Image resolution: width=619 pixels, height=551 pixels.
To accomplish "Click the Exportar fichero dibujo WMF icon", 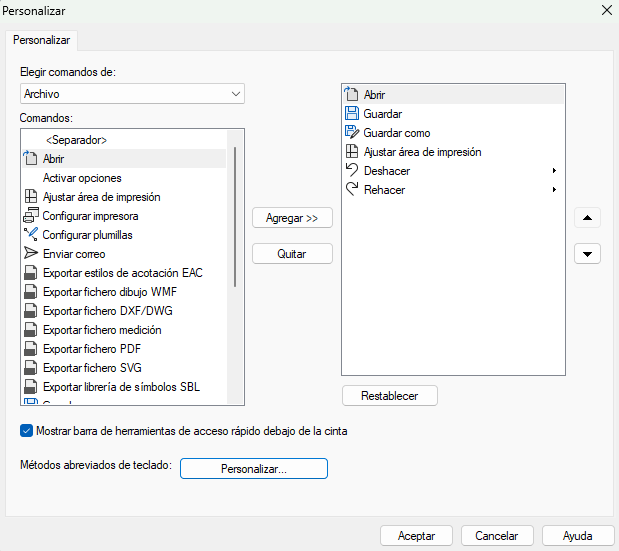I will tap(31, 291).
